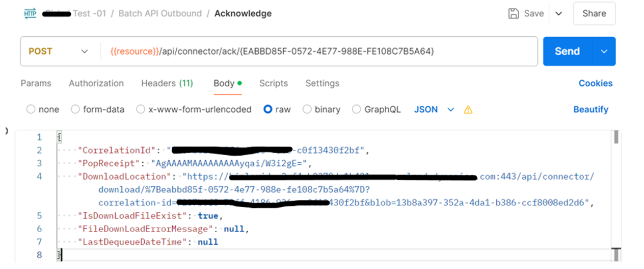
Task: Click the request URL input field
Action: click(x=319, y=52)
